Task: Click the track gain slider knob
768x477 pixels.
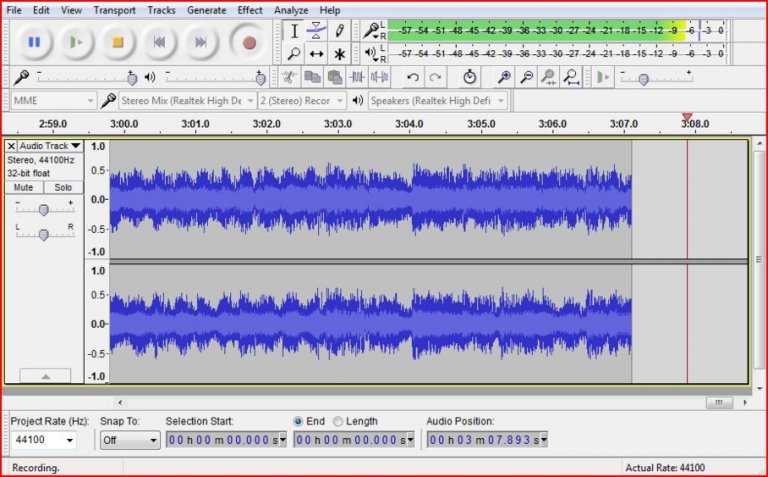Action: [43, 209]
